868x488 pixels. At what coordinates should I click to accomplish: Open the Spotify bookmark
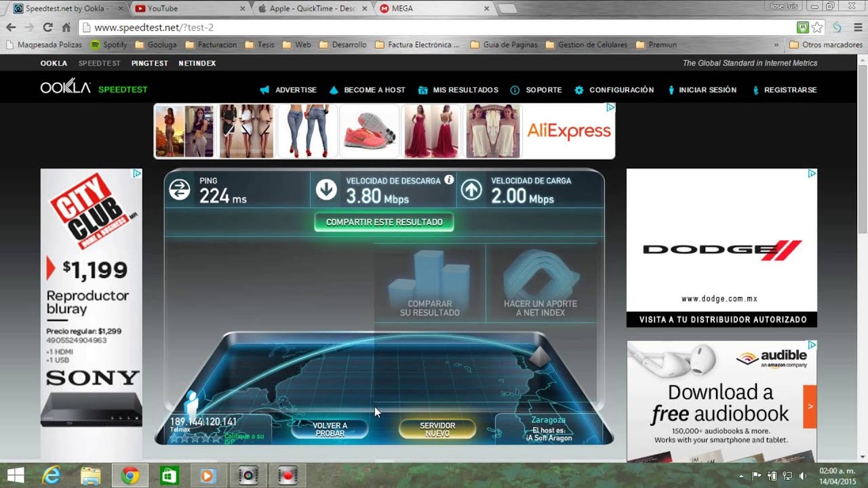pos(109,45)
